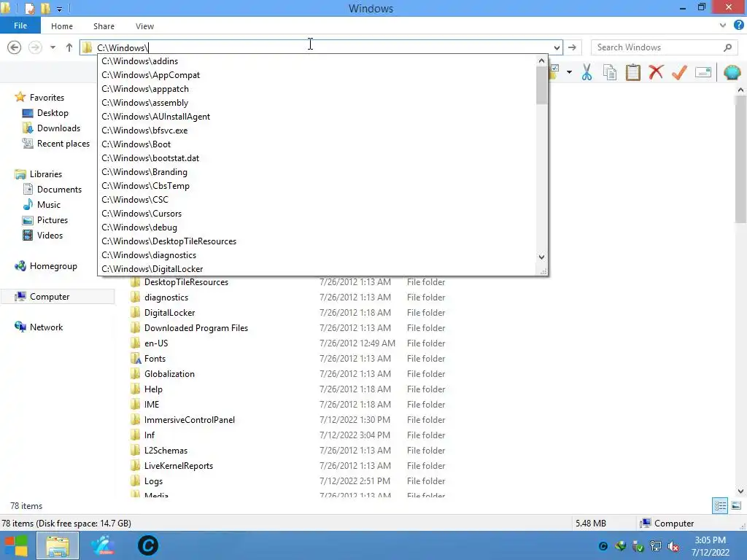Select C:\Windows\addins suggestion
This screenshot has height=560, width=747.
tap(317, 61)
